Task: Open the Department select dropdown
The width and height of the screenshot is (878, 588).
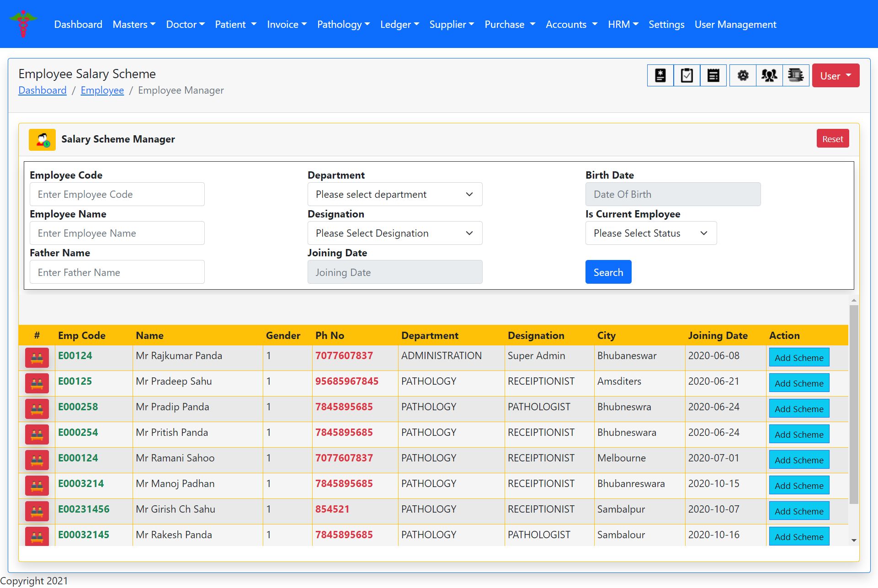Action: coord(394,194)
